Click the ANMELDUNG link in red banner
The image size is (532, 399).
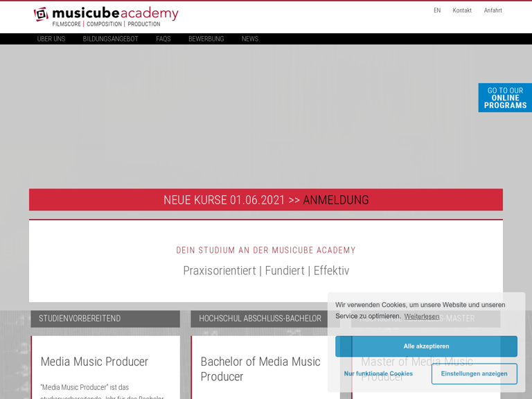point(335,200)
